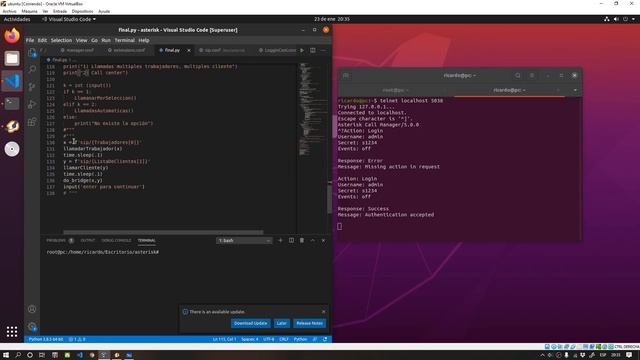The width and height of the screenshot is (640, 360).
Task: Click the UTF-8 encoding status item
Action: (x=269, y=339)
